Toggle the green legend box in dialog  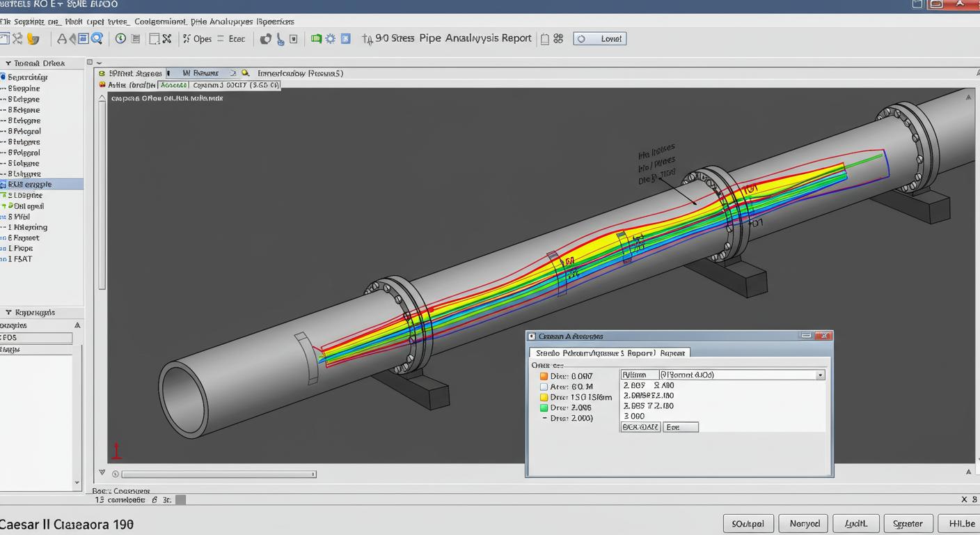(544, 408)
